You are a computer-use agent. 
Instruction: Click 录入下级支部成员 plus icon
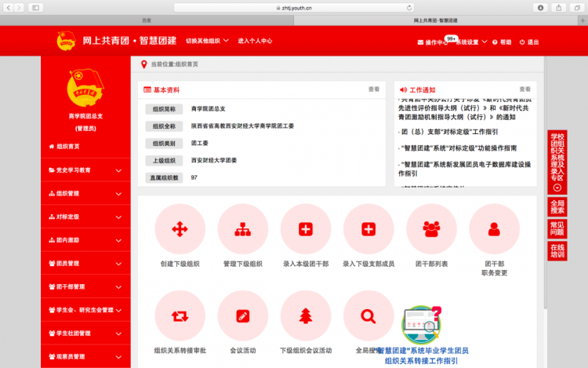click(368, 229)
